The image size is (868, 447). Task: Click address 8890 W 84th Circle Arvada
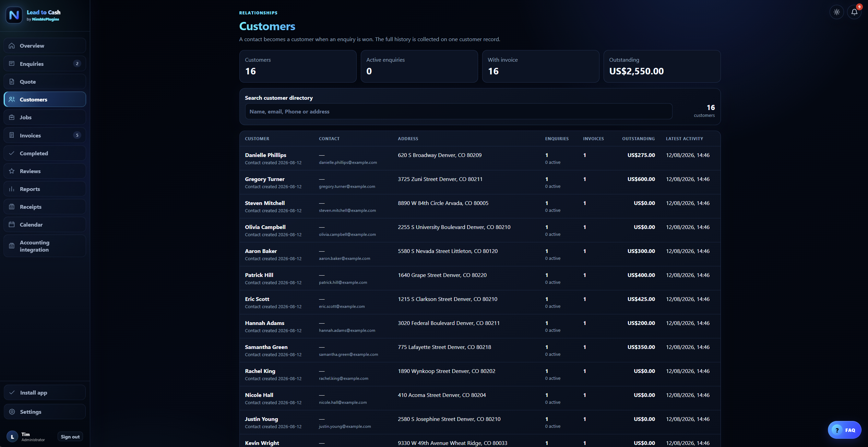pos(443,203)
